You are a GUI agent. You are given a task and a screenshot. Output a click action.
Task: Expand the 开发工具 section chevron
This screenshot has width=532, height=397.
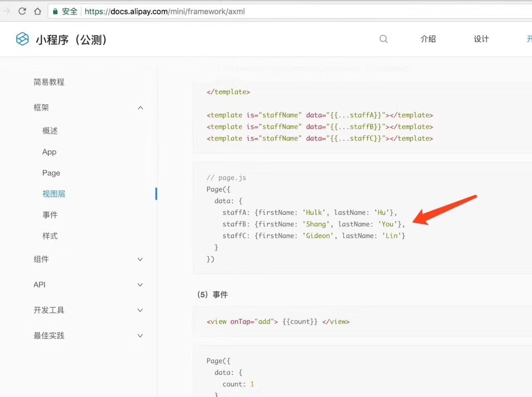tap(140, 310)
